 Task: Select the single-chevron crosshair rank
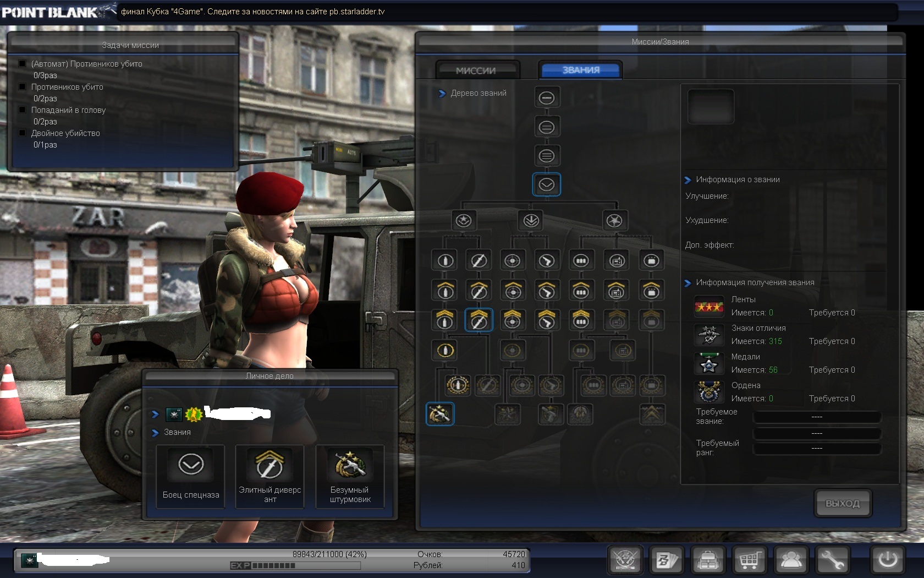pyautogui.click(x=512, y=290)
